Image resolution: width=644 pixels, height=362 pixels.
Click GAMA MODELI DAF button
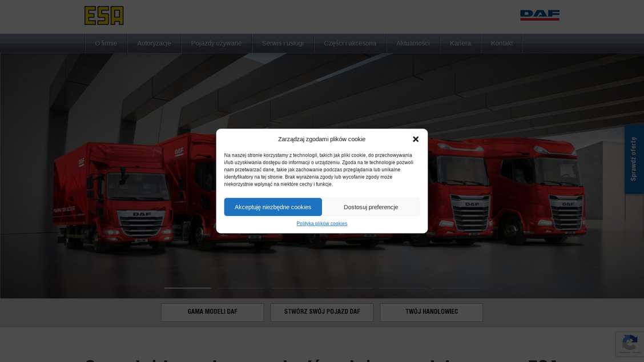(212, 312)
